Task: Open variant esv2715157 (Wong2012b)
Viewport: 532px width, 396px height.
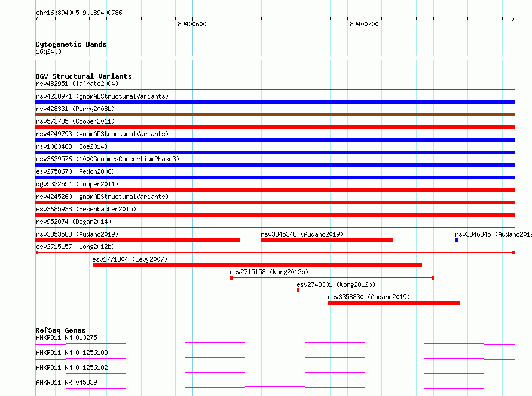Action: (x=75, y=247)
